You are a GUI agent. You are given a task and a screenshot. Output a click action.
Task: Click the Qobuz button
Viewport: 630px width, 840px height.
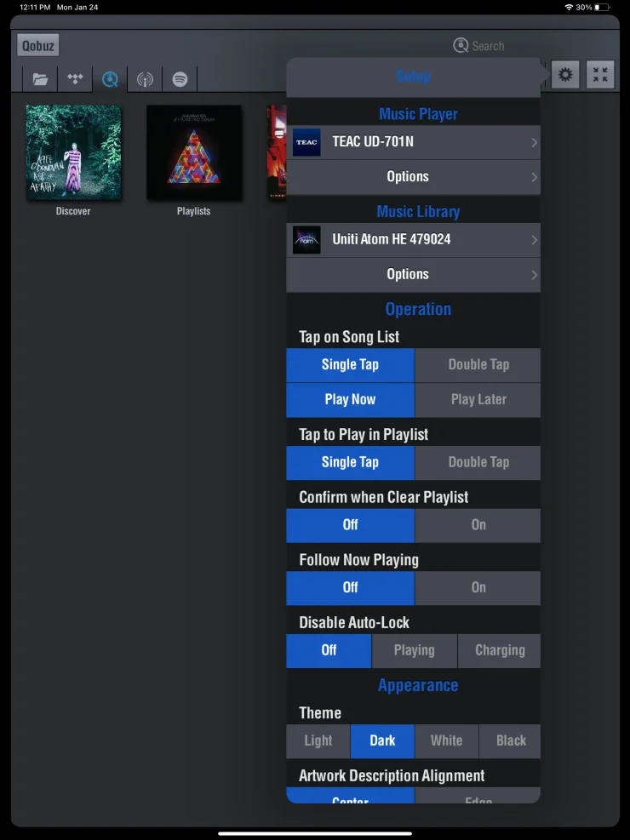[x=38, y=46]
